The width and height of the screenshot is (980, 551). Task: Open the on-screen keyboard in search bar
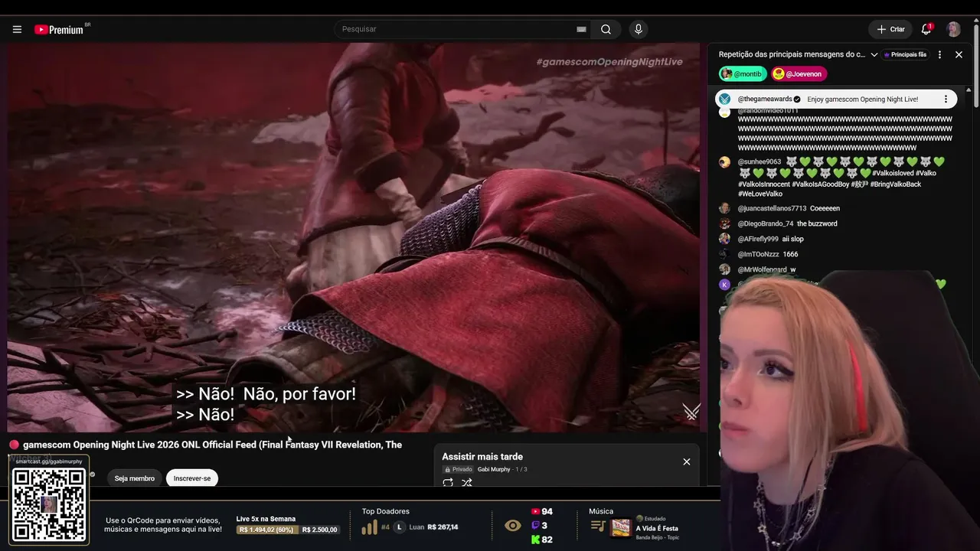581,29
